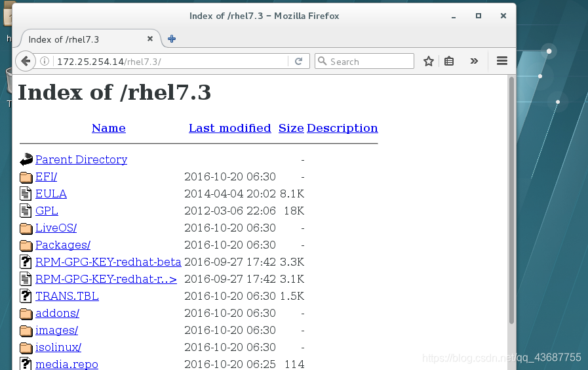
Task: Click the 1.5K size value
Action: (x=292, y=296)
